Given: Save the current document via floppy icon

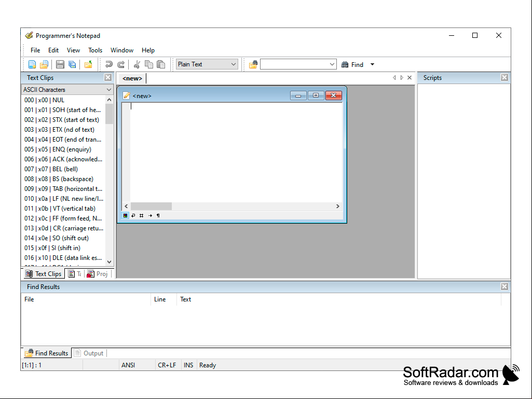Looking at the screenshot, I should [x=60, y=64].
